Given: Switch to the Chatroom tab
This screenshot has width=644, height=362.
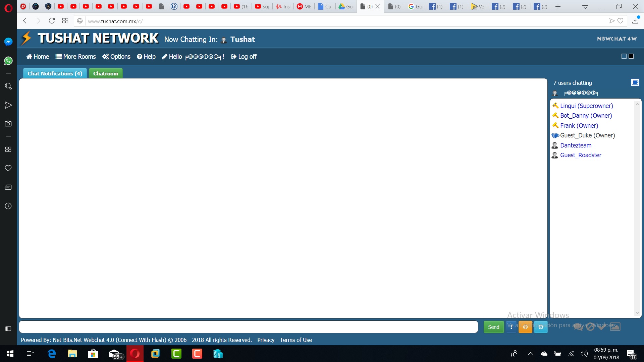Looking at the screenshot, I should pyautogui.click(x=106, y=73).
